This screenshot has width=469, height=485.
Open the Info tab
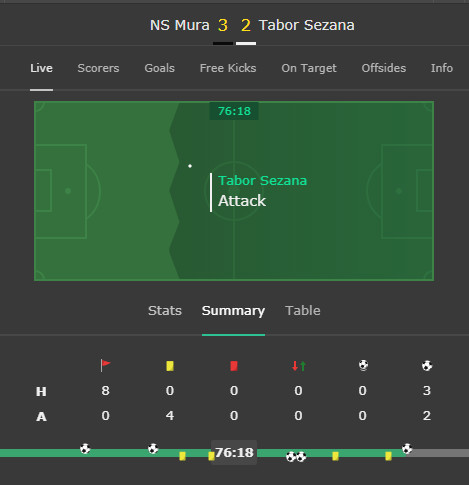click(x=442, y=68)
